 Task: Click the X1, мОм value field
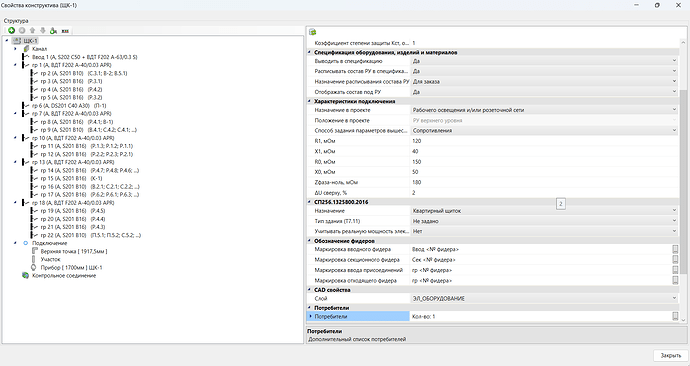click(x=544, y=151)
